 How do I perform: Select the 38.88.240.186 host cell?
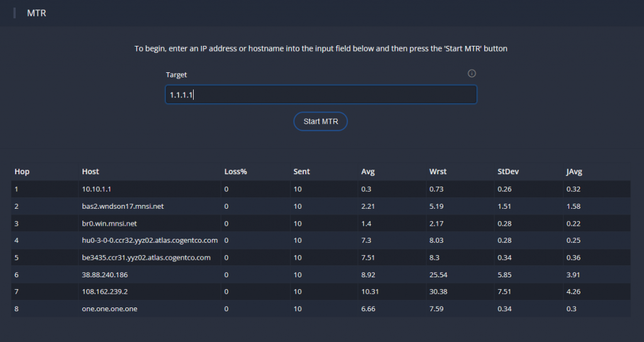[x=105, y=275]
